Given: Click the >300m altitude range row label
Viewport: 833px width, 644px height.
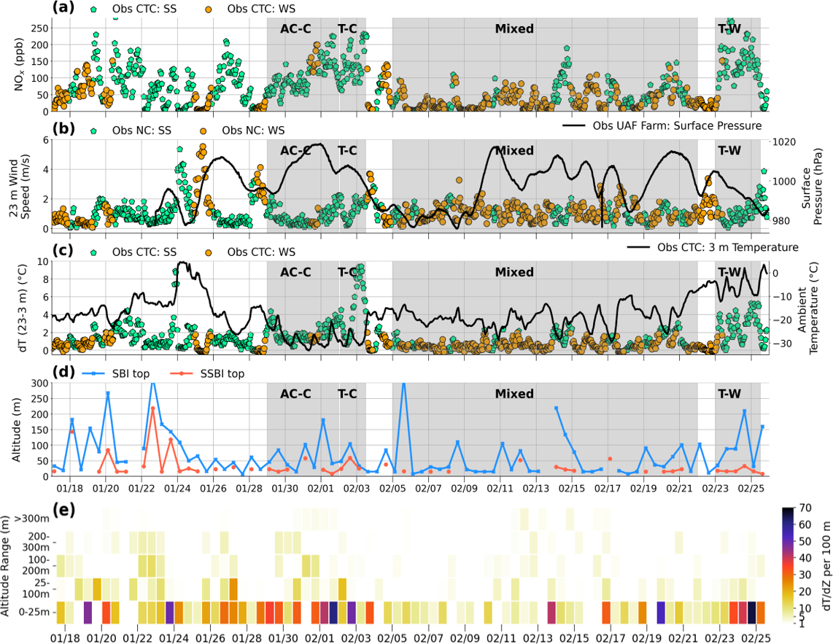Looking at the screenshot, I should pyautogui.click(x=38, y=519).
